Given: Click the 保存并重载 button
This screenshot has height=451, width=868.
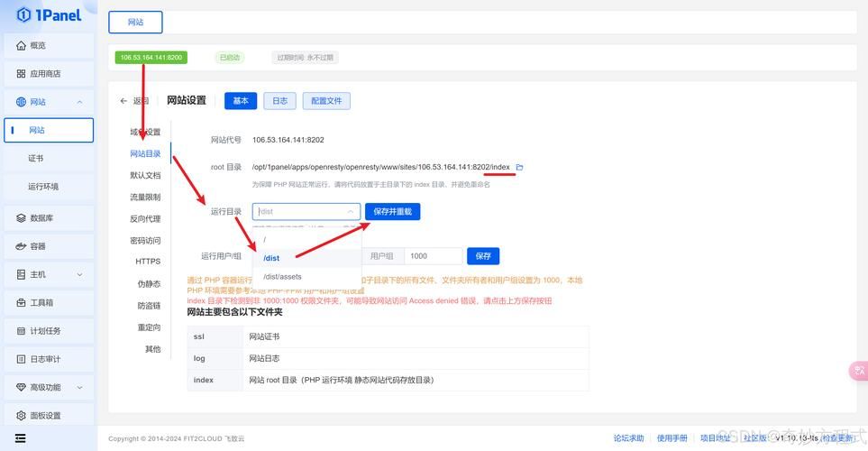Looking at the screenshot, I should tap(392, 211).
